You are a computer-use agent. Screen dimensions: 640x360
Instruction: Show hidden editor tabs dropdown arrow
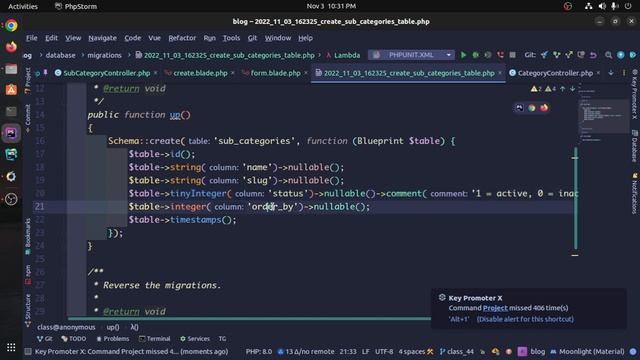611,73
